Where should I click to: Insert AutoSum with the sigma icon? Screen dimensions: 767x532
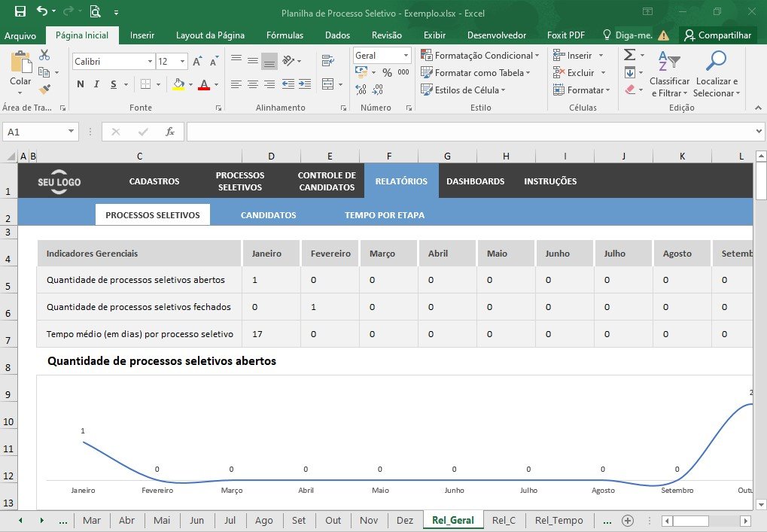(630, 55)
